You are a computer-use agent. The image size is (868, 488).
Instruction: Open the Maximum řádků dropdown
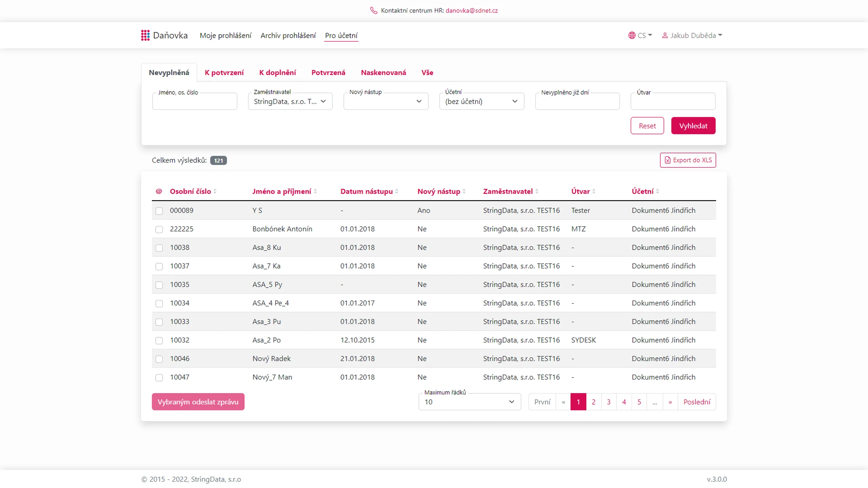[x=469, y=402]
